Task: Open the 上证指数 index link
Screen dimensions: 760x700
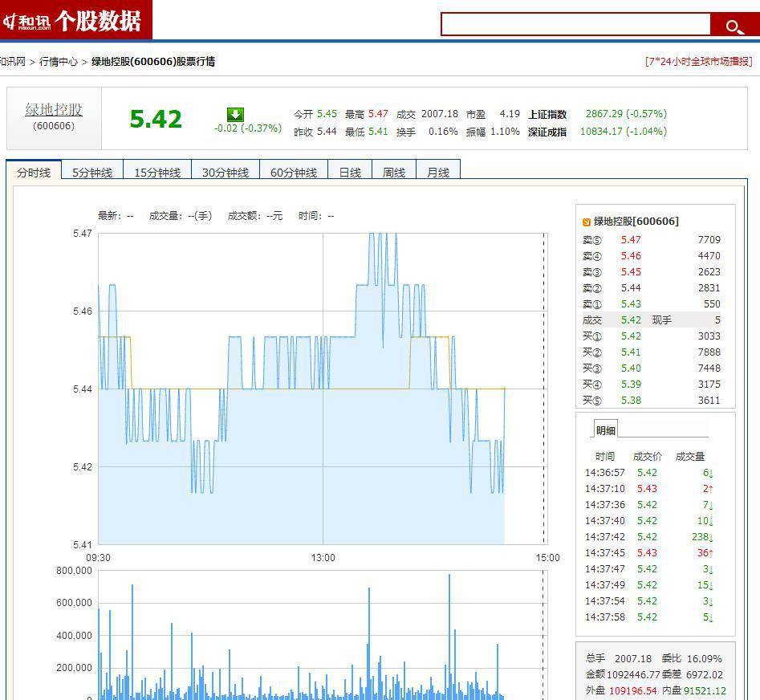Action: click(547, 115)
